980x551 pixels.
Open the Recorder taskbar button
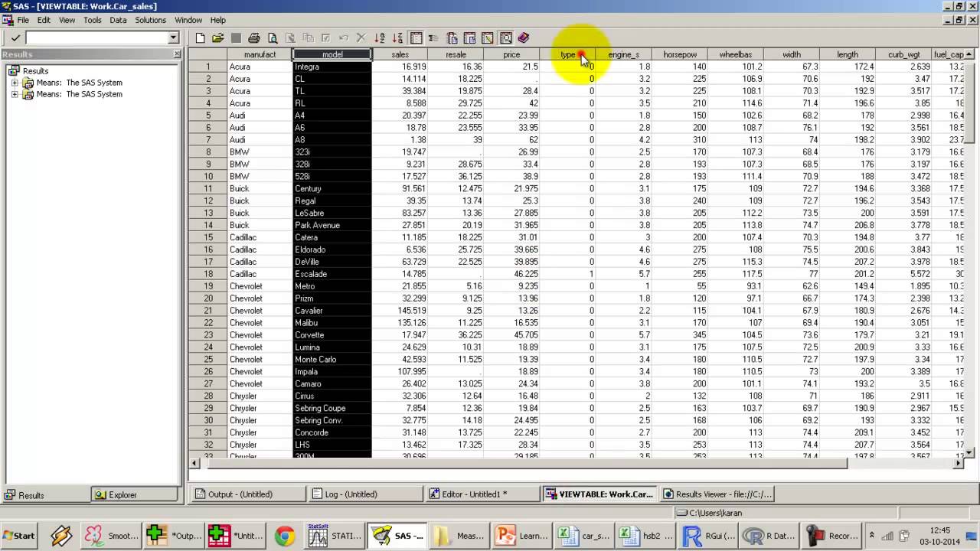(833, 536)
